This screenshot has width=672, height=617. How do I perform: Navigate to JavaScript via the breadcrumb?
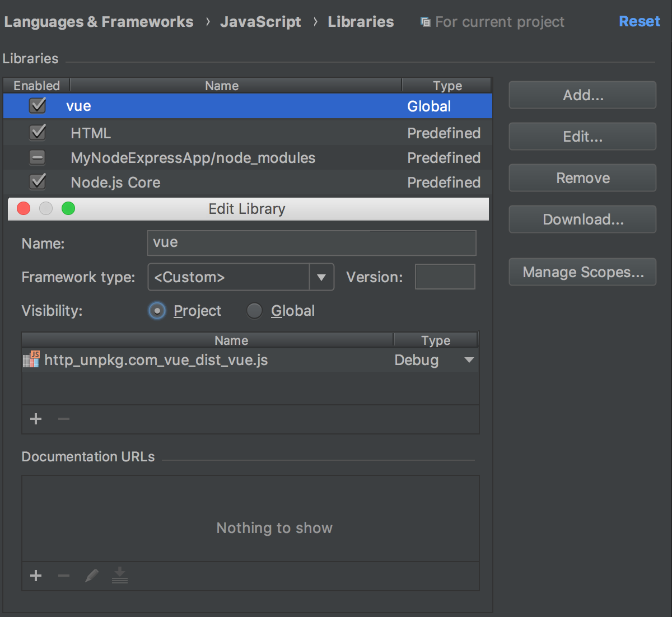coord(260,21)
